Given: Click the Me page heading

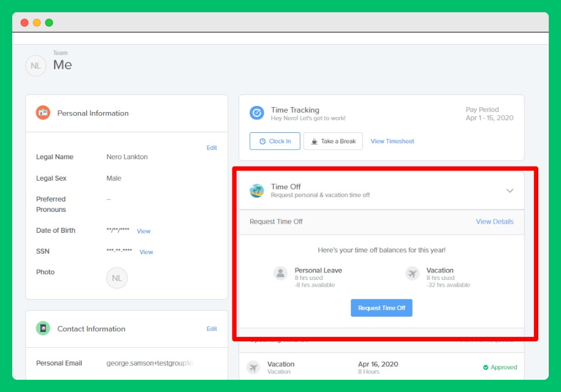Looking at the screenshot, I should (x=63, y=65).
